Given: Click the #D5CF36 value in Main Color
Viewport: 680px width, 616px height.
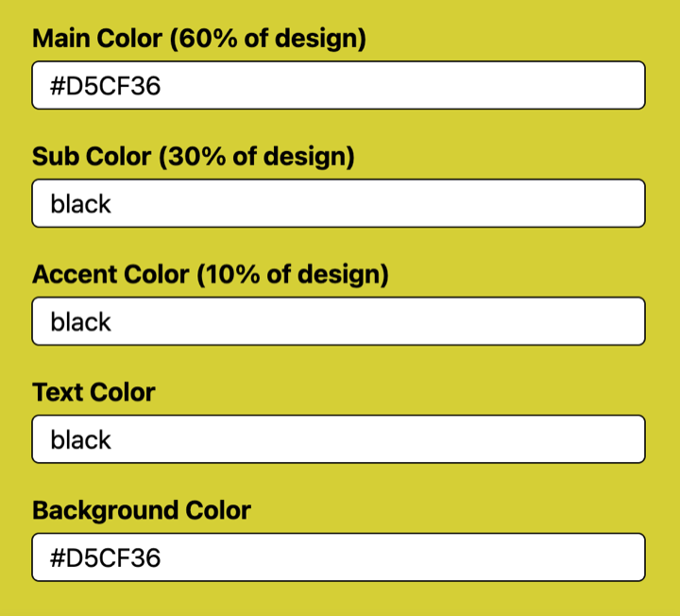Looking at the screenshot, I should click(x=106, y=87).
